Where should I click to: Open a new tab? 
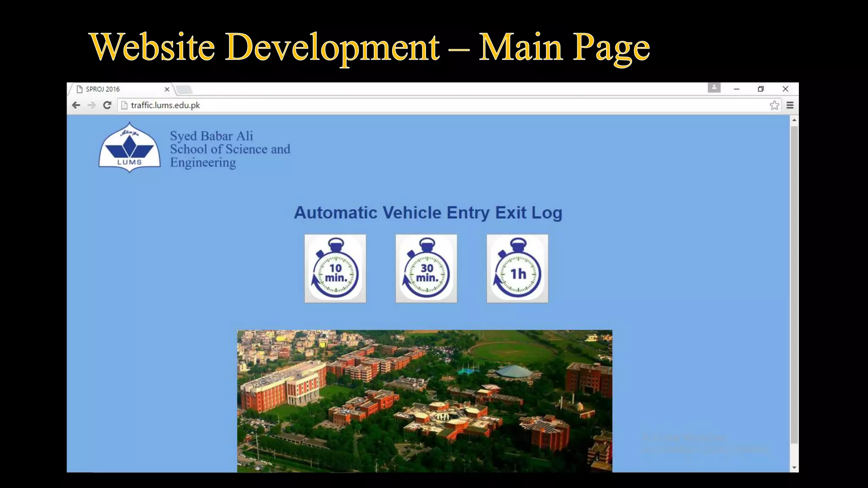(184, 89)
